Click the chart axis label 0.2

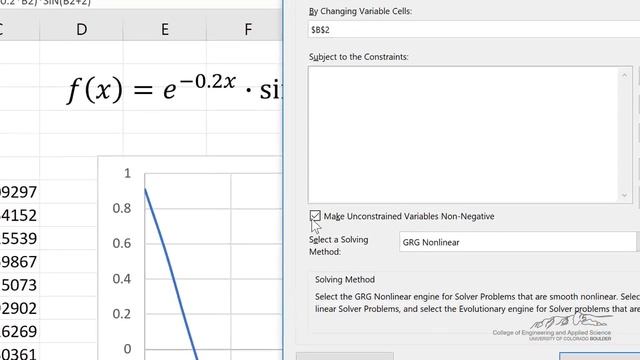(122, 314)
